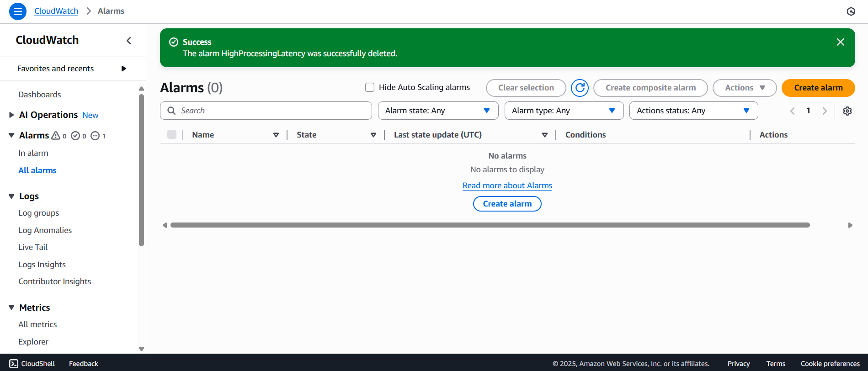
Task: Toggle the select-all alarms checkbox
Action: coord(172,134)
